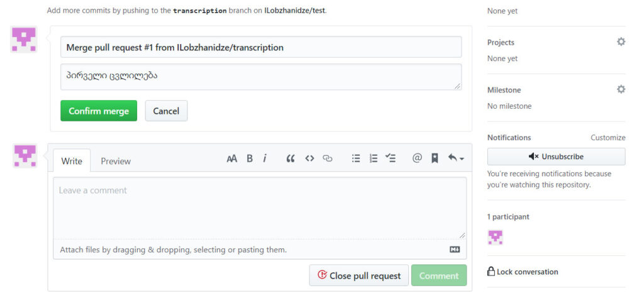
Task: Insert a quote block
Action: point(290,158)
